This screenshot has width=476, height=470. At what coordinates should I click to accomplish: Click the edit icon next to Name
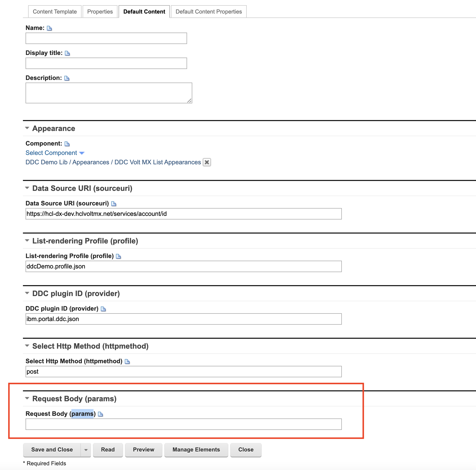(49, 28)
